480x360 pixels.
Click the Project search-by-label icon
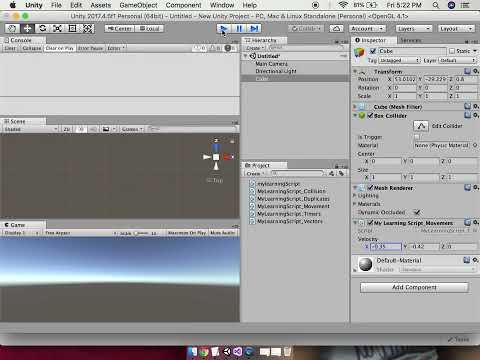[341, 173]
